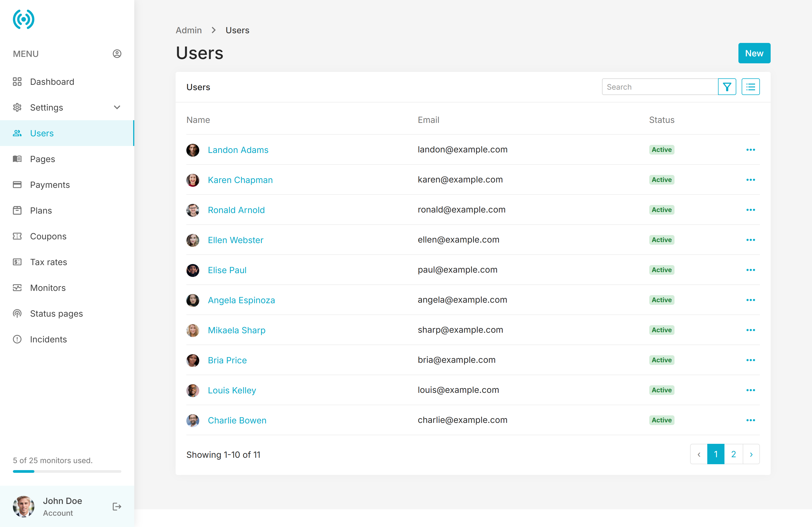812x527 pixels.
Task: Select Incidents in sidebar menu
Action: [48, 339]
